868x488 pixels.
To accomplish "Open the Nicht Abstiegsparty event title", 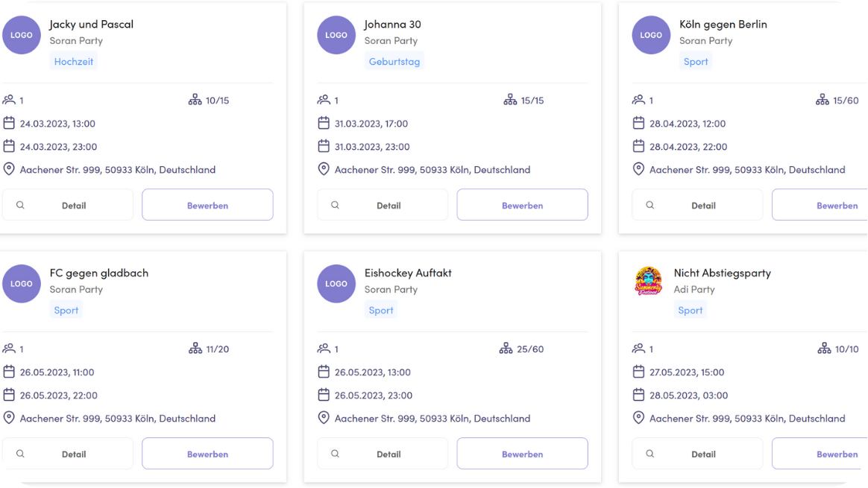I will pos(722,273).
